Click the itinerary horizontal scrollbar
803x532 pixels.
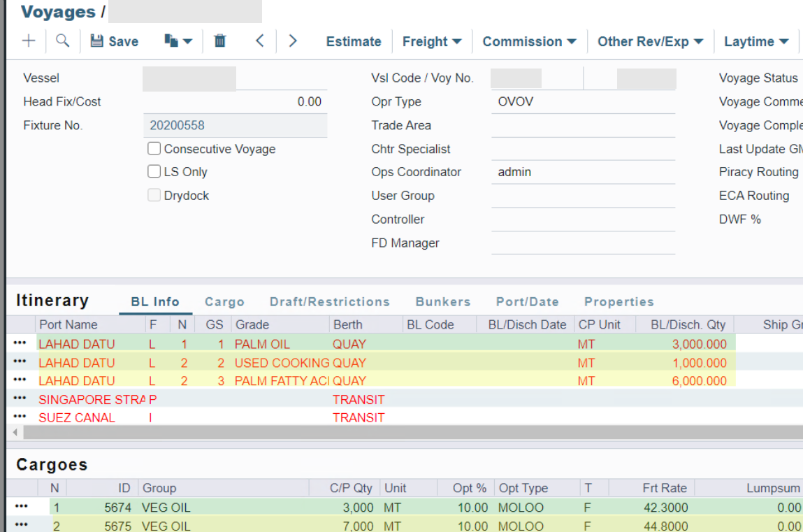click(405, 433)
